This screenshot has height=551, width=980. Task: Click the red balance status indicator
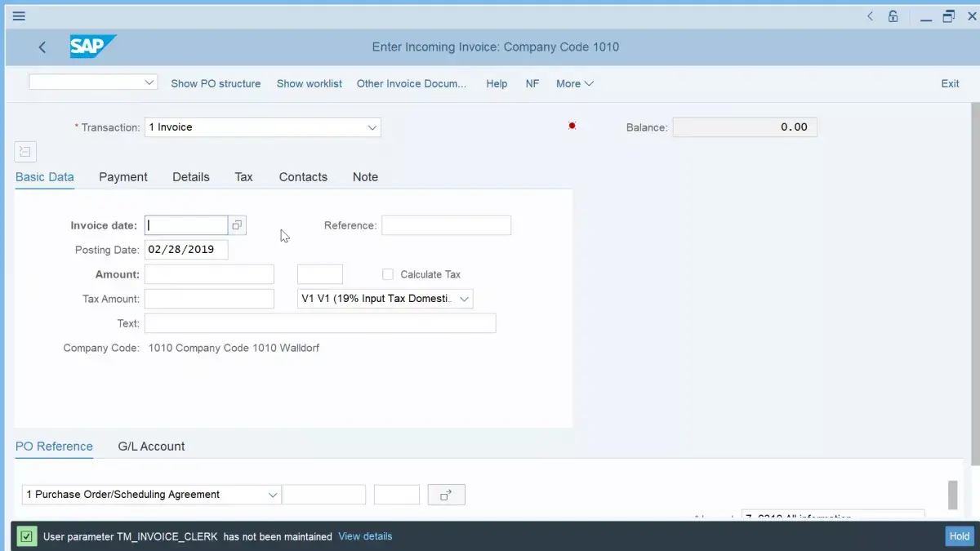[572, 126]
